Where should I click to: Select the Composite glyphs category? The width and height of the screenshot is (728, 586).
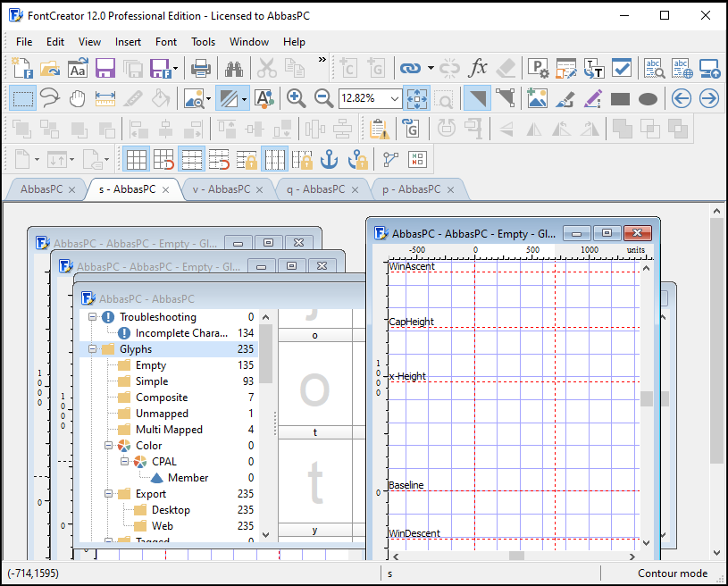(x=162, y=398)
